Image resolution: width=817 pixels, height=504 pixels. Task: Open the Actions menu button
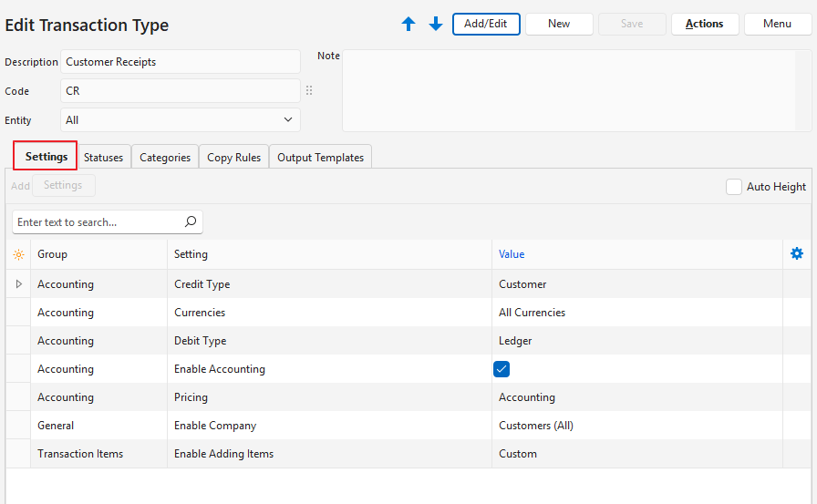tap(704, 24)
